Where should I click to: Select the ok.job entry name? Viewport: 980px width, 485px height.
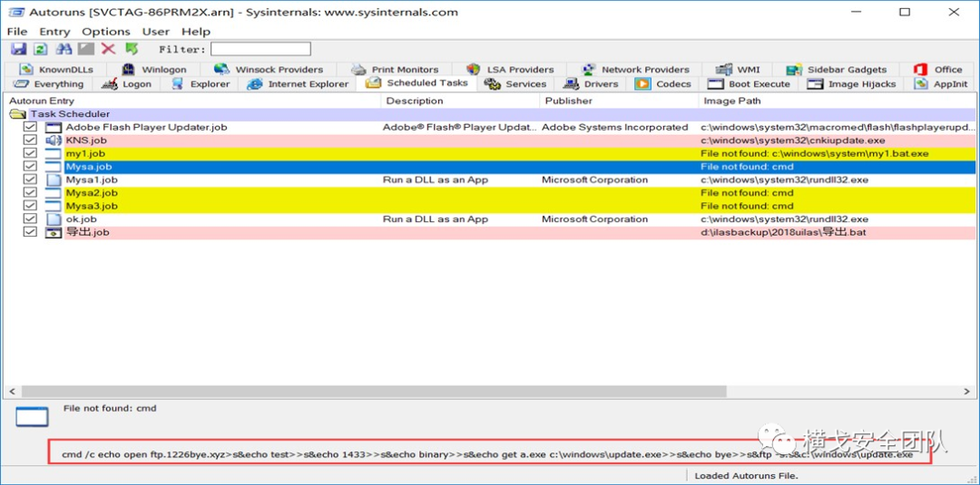pos(82,218)
